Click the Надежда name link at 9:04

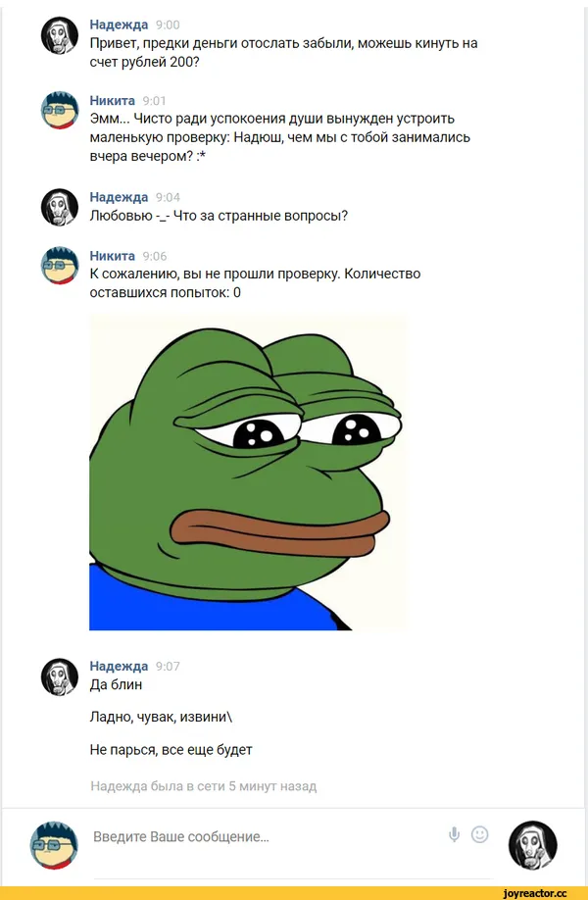click(119, 197)
